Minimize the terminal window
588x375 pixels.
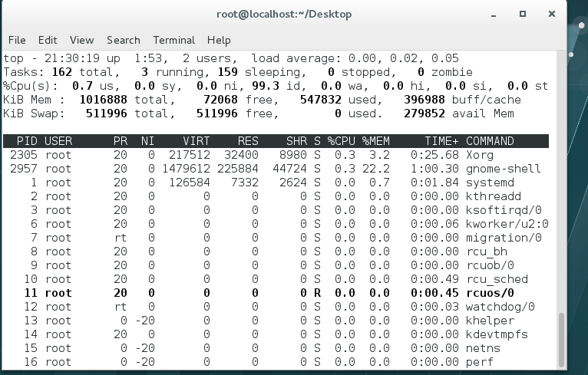[494, 15]
